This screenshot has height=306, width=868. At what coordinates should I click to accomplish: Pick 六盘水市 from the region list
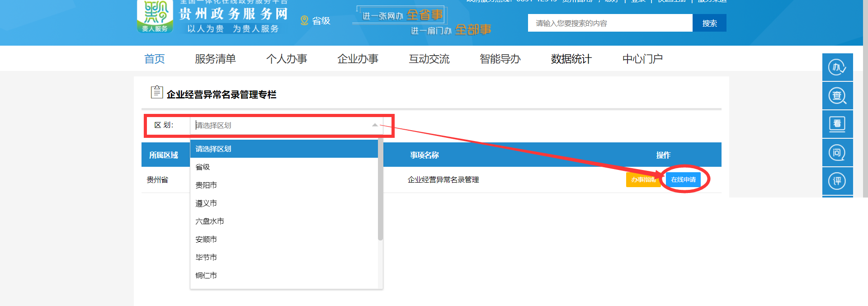(210, 221)
